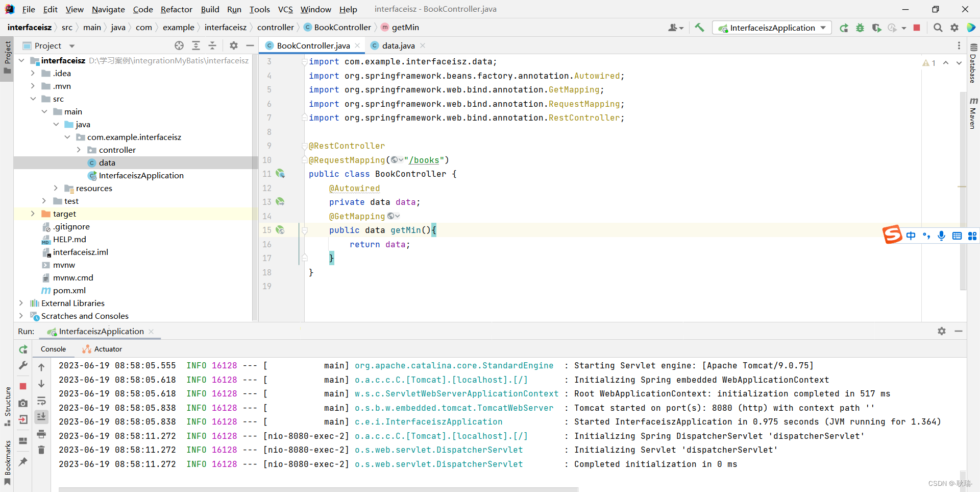The width and height of the screenshot is (980, 492).
Task: Hide the Project tool window
Action: [x=250, y=45]
